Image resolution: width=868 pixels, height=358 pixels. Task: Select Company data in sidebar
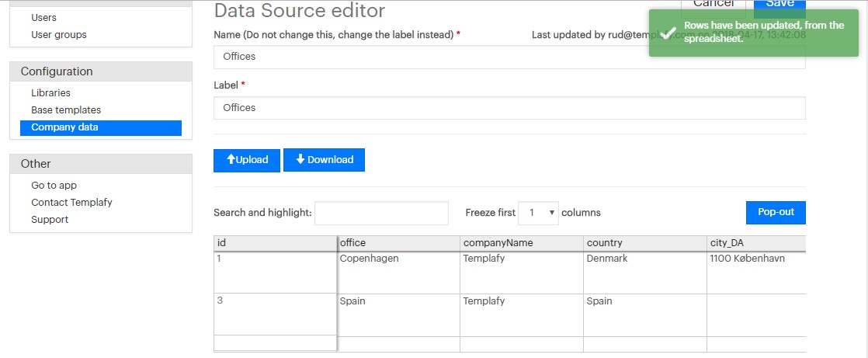coord(101,128)
